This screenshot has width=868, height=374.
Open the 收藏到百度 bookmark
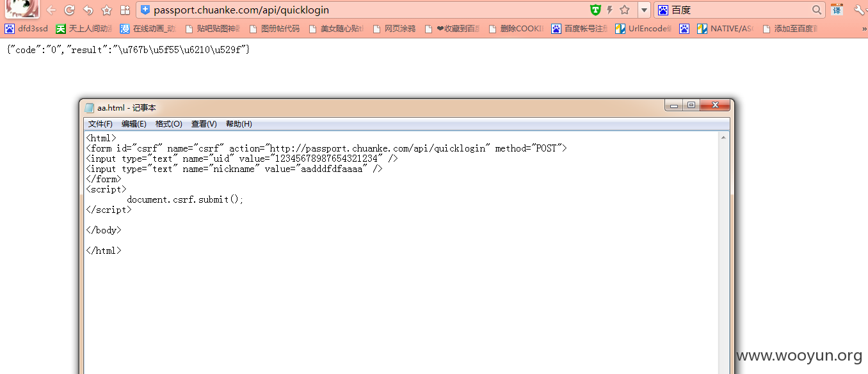pyautogui.click(x=453, y=29)
